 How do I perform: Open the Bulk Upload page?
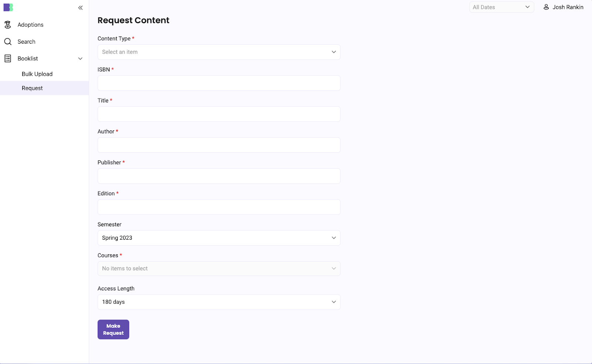[x=37, y=74]
